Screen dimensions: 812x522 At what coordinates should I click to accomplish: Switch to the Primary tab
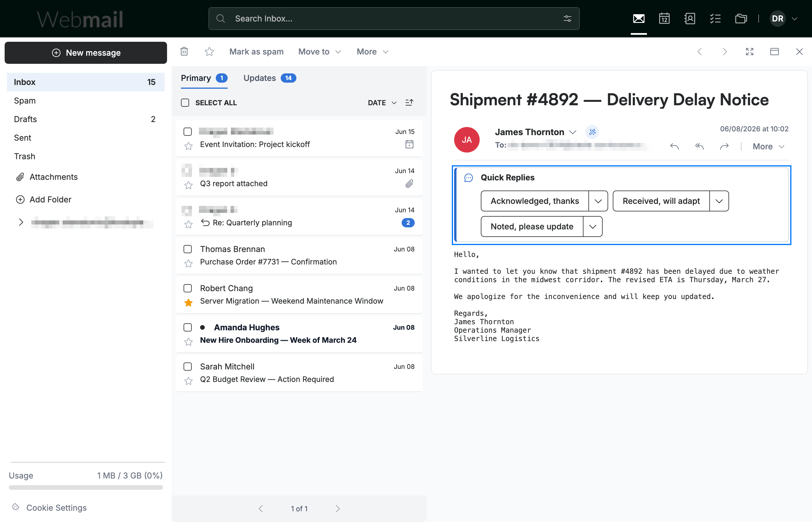(x=204, y=78)
